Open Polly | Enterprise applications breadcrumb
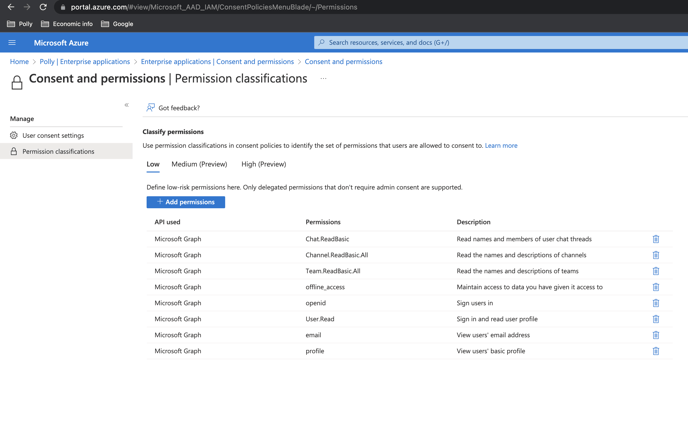This screenshot has height=425, width=688. (85, 61)
